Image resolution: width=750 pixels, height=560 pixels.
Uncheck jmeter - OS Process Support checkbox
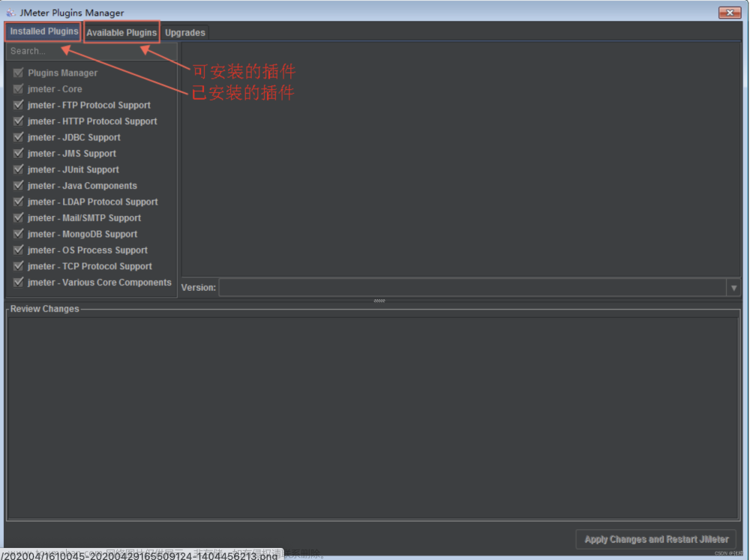(x=18, y=250)
